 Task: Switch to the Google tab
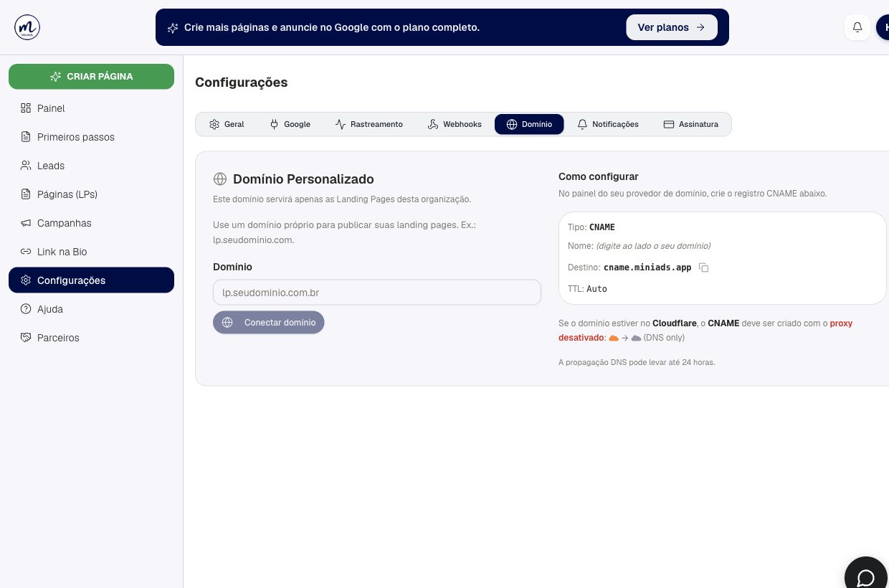coord(290,124)
